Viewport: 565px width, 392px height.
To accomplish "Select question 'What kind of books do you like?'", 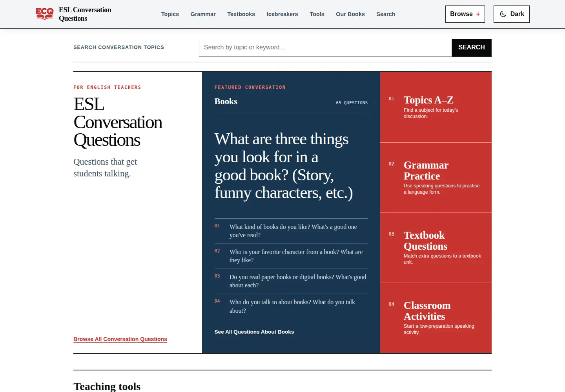I will [291, 231].
